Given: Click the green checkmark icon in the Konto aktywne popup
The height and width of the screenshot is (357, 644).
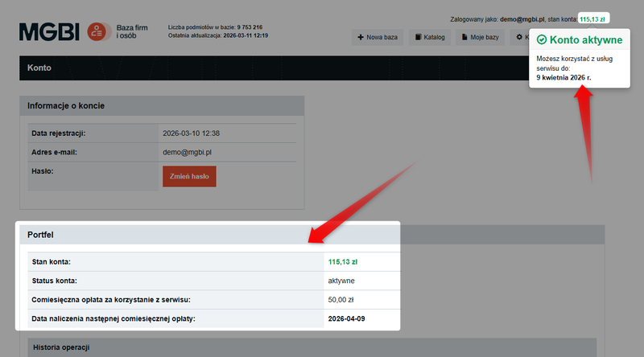Looking at the screenshot, I should tap(542, 39).
